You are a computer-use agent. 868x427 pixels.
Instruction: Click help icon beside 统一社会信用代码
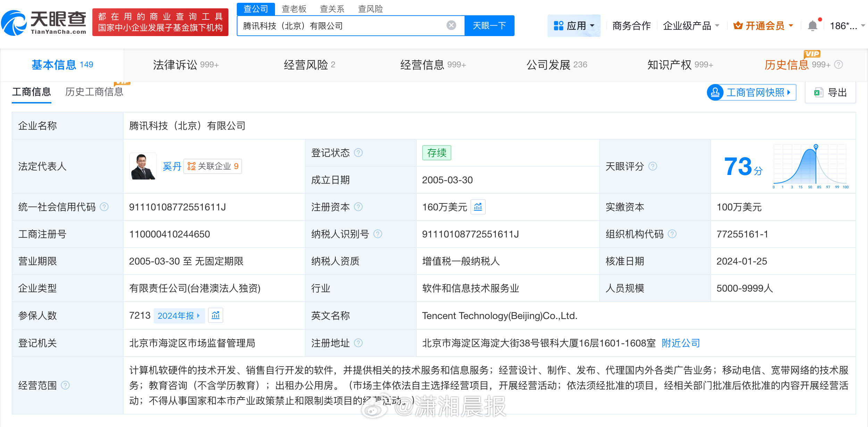click(x=104, y=207)
